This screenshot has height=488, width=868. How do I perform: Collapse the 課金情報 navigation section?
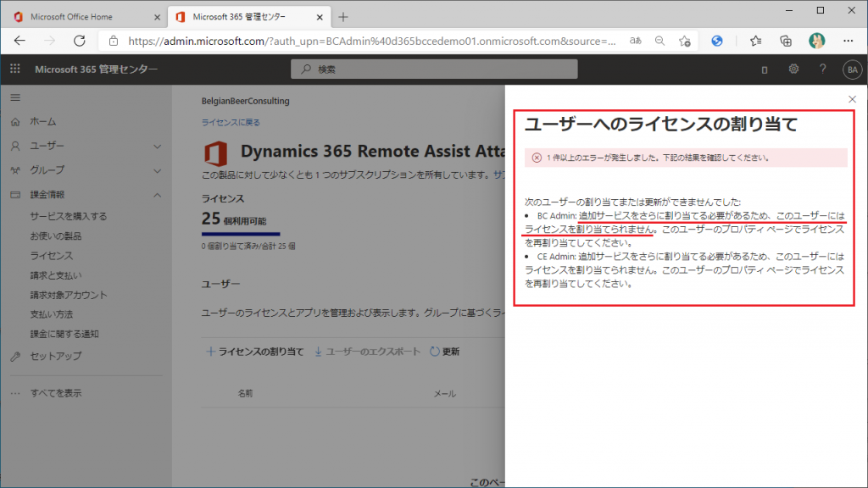pyautogui.click(x=157, y=195)
